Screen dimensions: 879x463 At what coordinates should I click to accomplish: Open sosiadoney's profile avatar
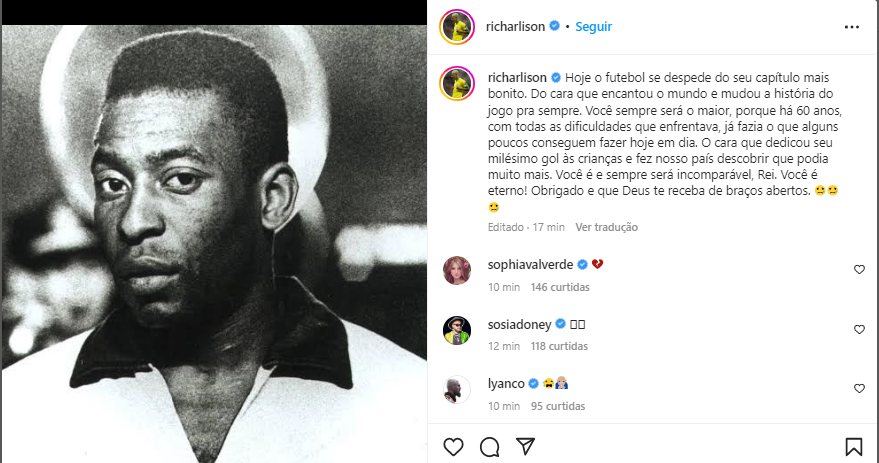456,329
